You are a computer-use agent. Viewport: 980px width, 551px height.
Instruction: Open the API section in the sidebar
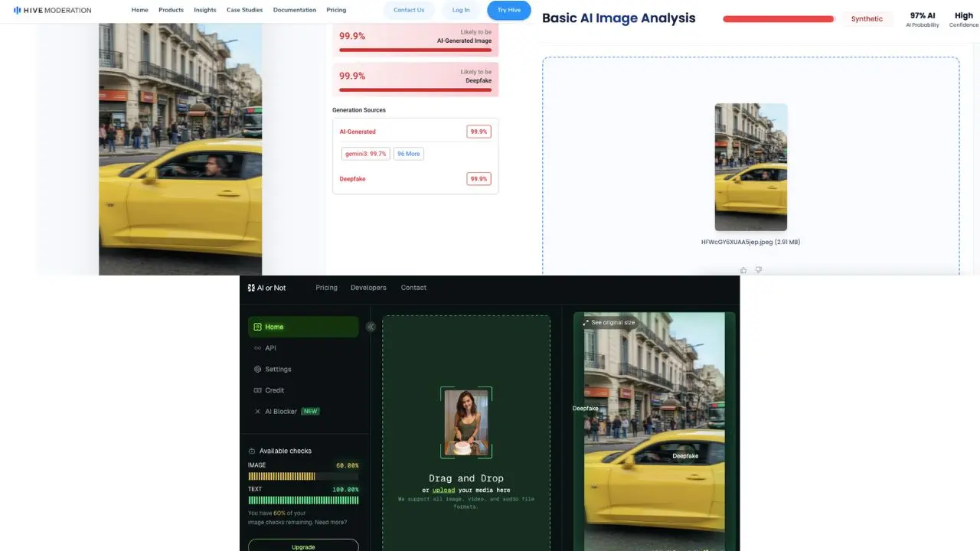pyautogui.click(x=269, y=348)
